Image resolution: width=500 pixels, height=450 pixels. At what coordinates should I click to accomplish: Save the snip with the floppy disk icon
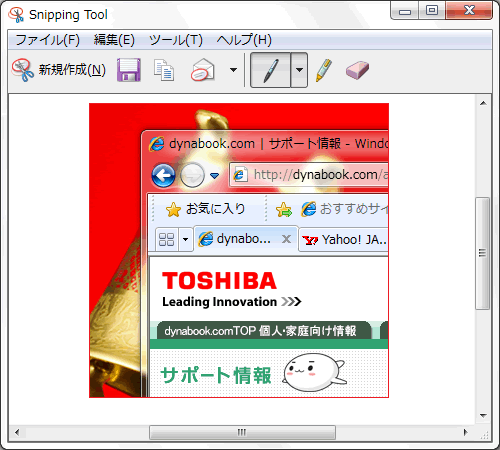pyautogui.click(x=129, y=70)
